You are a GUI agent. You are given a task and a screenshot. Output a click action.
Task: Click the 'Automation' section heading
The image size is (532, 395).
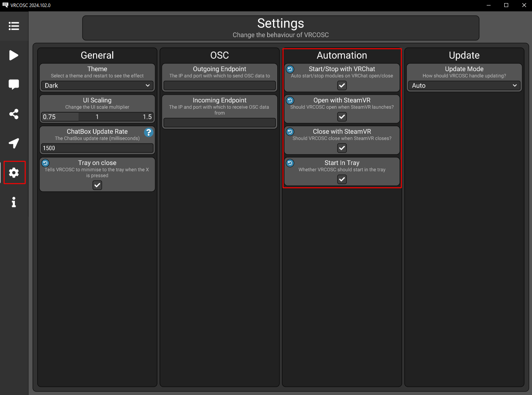pos(342,55)
